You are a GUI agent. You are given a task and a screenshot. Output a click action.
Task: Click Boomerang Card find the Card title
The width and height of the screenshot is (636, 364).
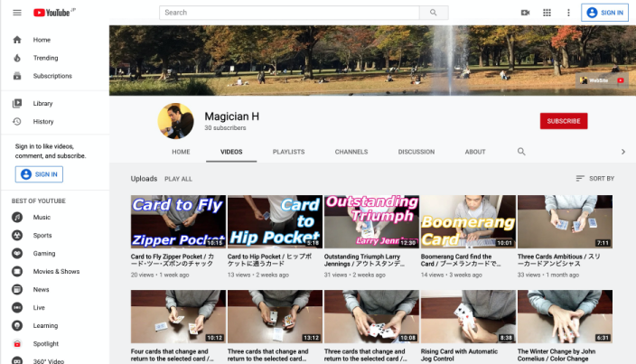461,260
